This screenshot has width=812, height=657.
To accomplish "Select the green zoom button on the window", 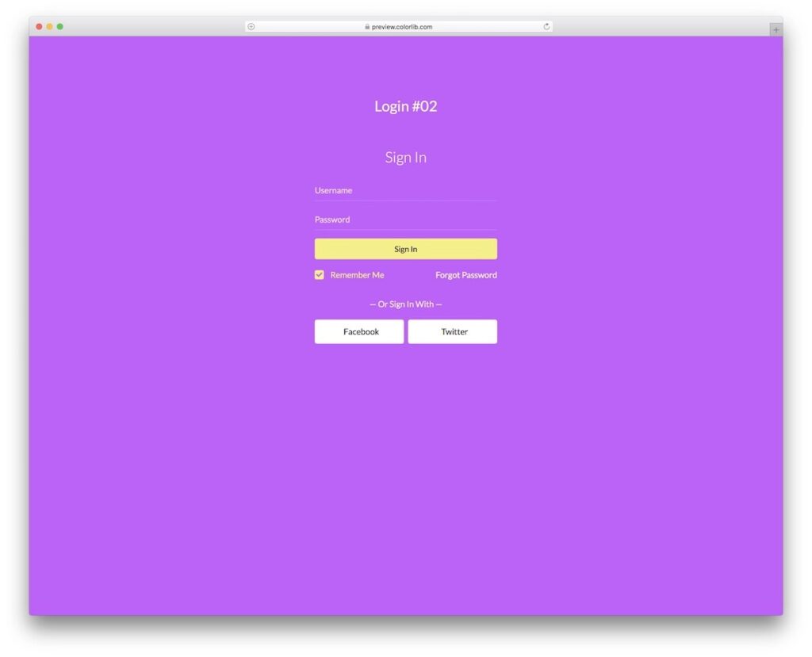I will 59,26.
